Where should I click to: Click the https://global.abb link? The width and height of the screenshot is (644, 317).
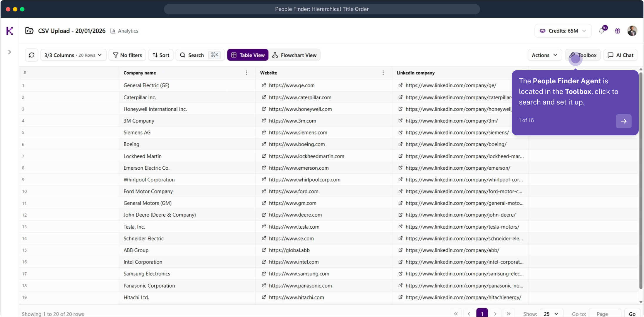pyautogui.click(x=289, y=250)
